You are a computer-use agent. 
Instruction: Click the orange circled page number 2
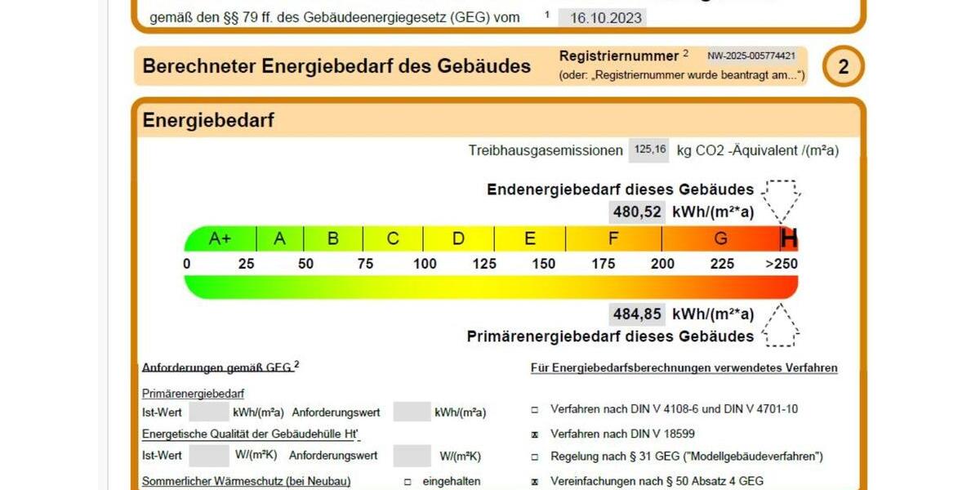pos(844,66)
